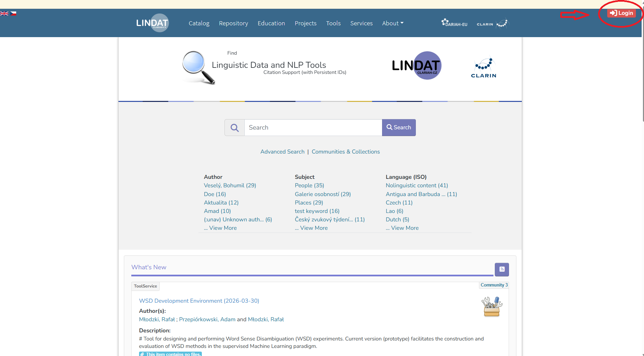Viewport: 644px width, 356px height.
Task: Open first author link Młodzki, Rafał
Action: pos(157,319)
